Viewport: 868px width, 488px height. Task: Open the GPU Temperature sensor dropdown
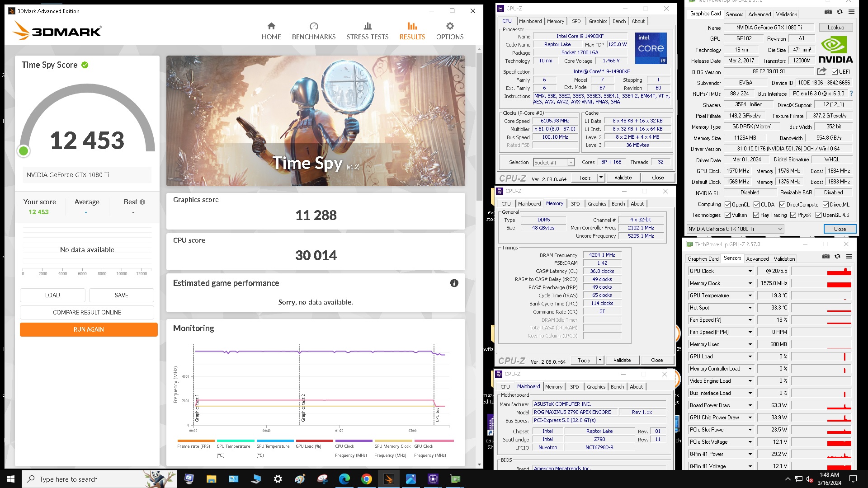pyautogui.click(x=750, y=296)
